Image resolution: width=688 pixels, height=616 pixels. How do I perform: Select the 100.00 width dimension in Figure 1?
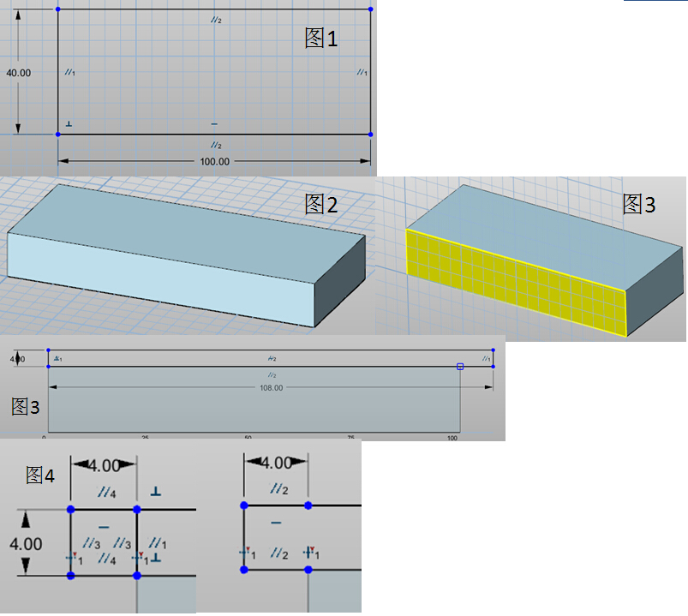click(x=214, y=161)
